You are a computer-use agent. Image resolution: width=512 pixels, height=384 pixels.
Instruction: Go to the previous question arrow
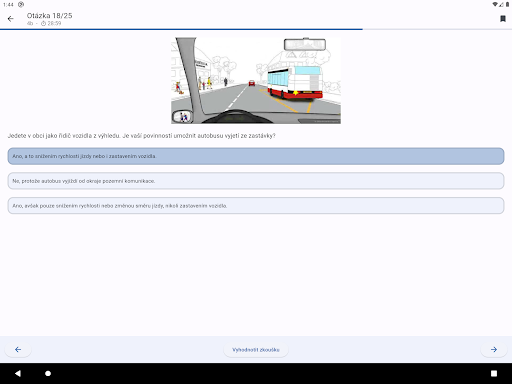18,349
